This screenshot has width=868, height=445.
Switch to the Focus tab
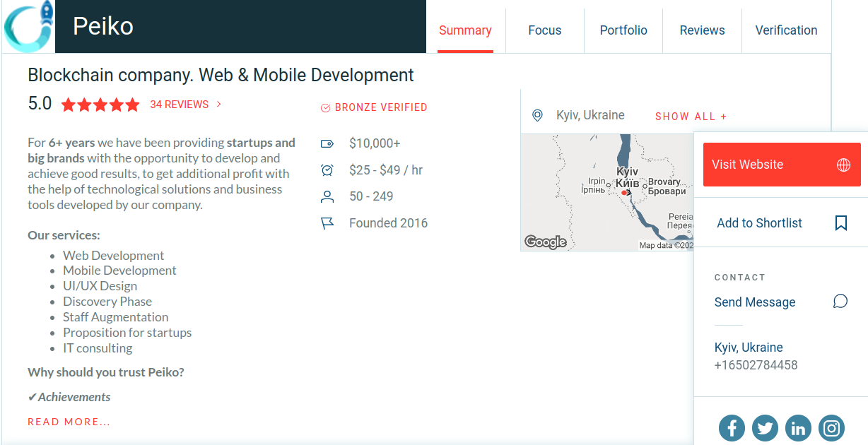[545, 30]
